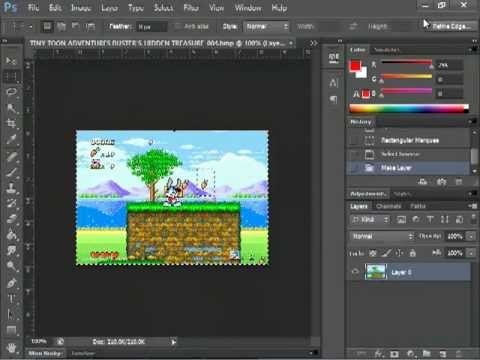Open the Paragraph panel icon
This screenshot has height=360, width=480.
333,99
